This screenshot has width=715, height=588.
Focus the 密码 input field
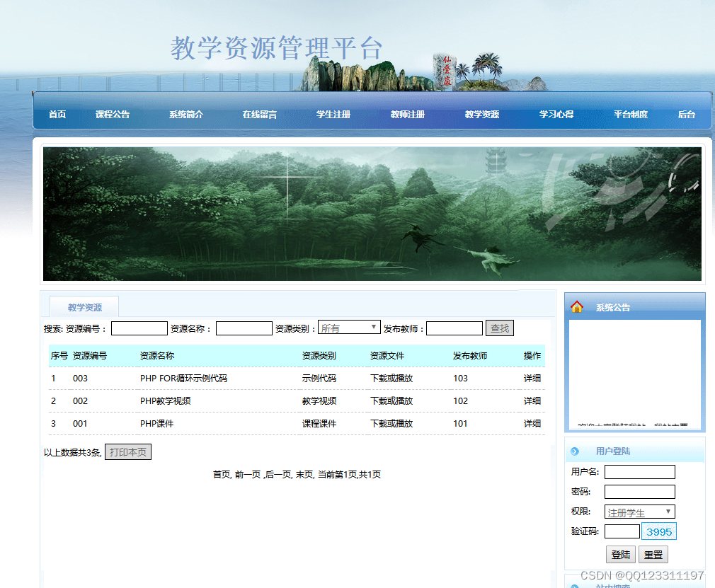639,492
